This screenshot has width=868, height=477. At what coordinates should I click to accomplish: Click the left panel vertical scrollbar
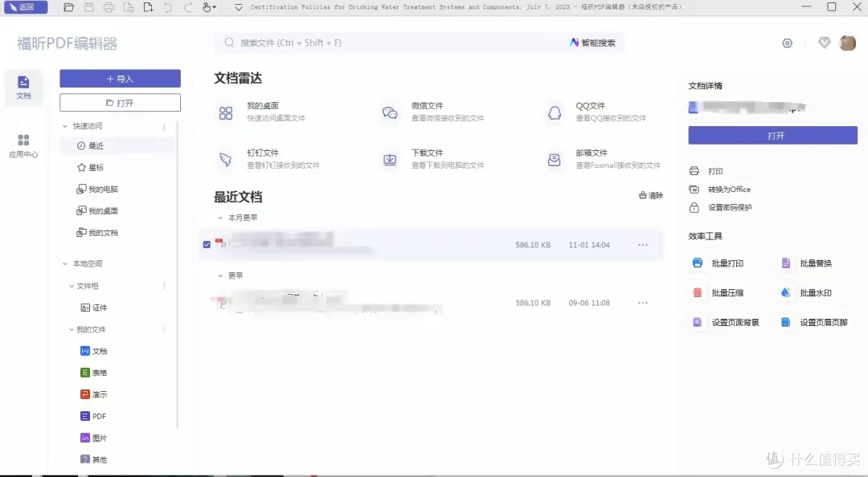tap(178, 274)
